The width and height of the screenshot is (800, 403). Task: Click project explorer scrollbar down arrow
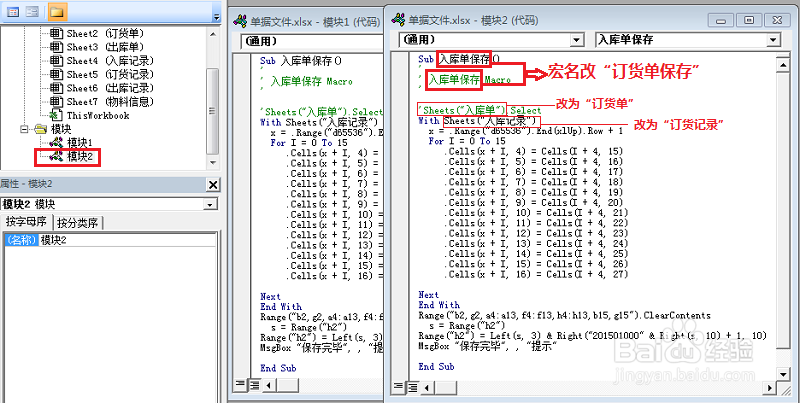[x=215, y=162]
